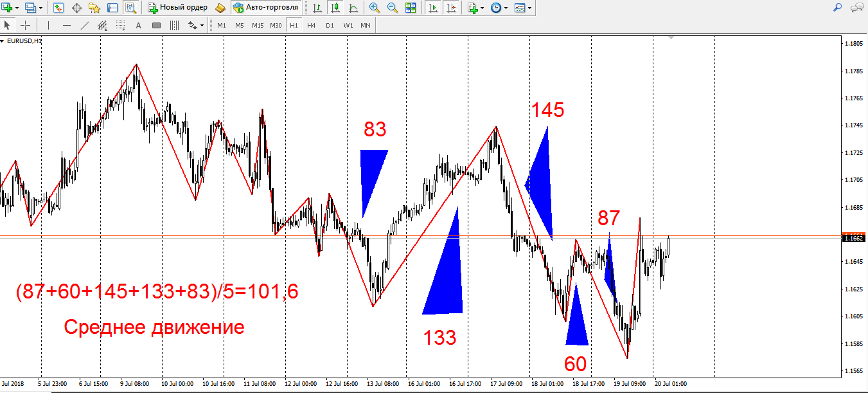The image size is (868, 393).
Task: Select the Fibonacci retracement tool
Action: [x=121, y=25]
